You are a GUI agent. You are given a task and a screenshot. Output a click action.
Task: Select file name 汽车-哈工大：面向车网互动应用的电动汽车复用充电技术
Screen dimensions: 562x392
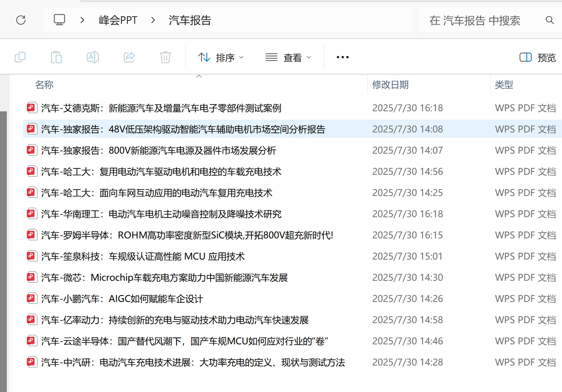point(157,193)
